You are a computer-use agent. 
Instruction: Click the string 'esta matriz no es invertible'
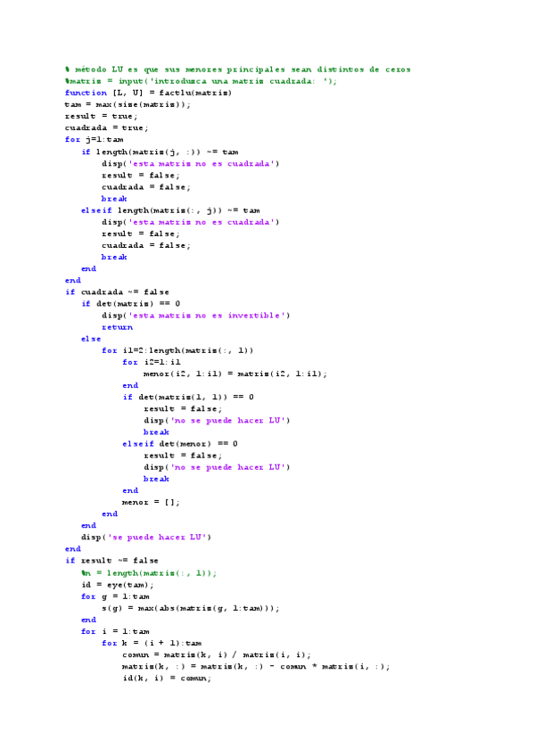coord(207,316)
